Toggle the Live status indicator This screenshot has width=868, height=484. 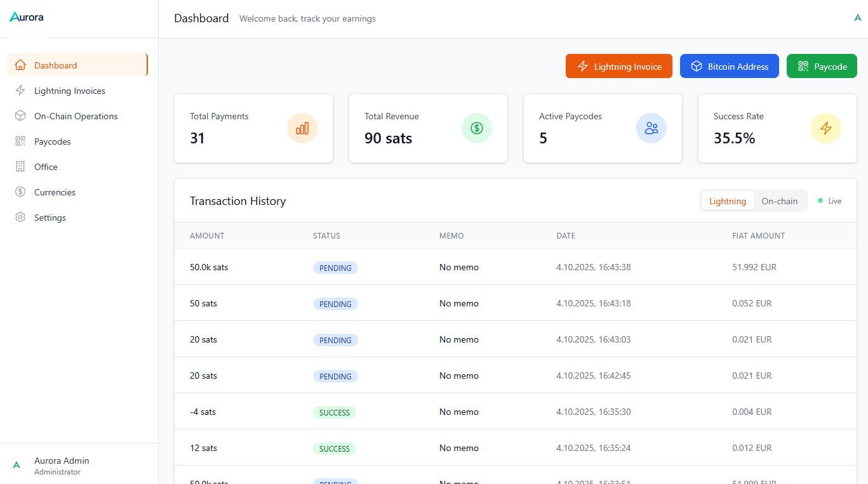[x=829, y=200]
